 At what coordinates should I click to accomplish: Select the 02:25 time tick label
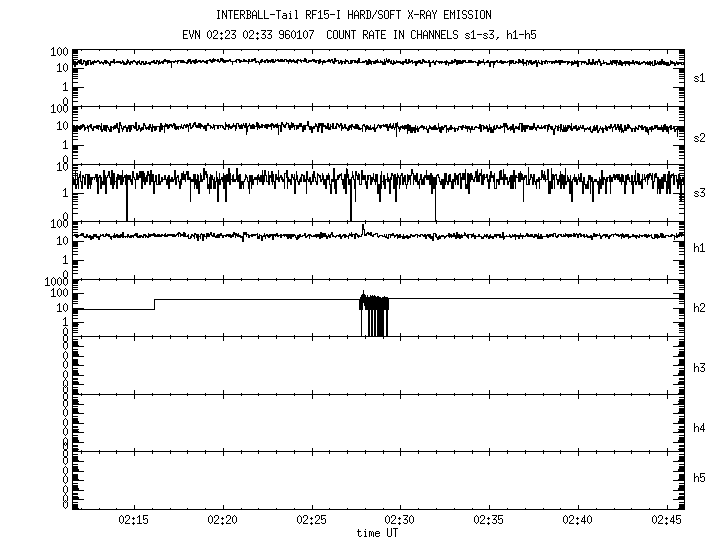(311, 521)
